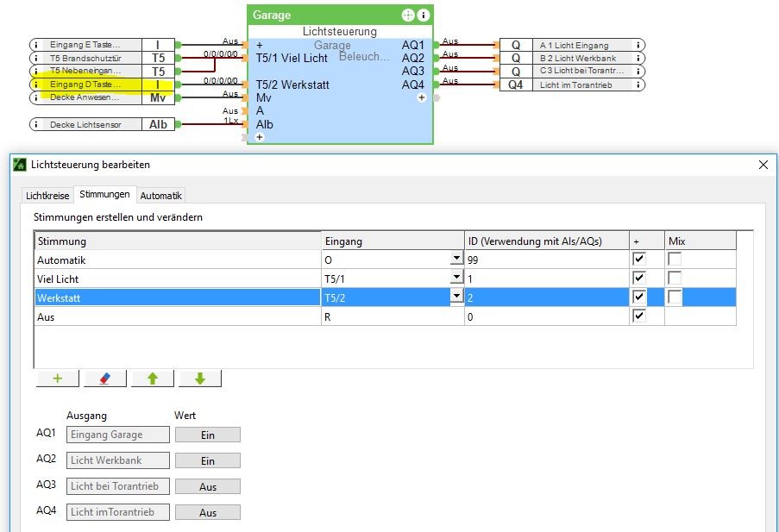779x532 pixels.
Task: Click info icon on Licht im Torantrieb output
Action: click(638, 84)
